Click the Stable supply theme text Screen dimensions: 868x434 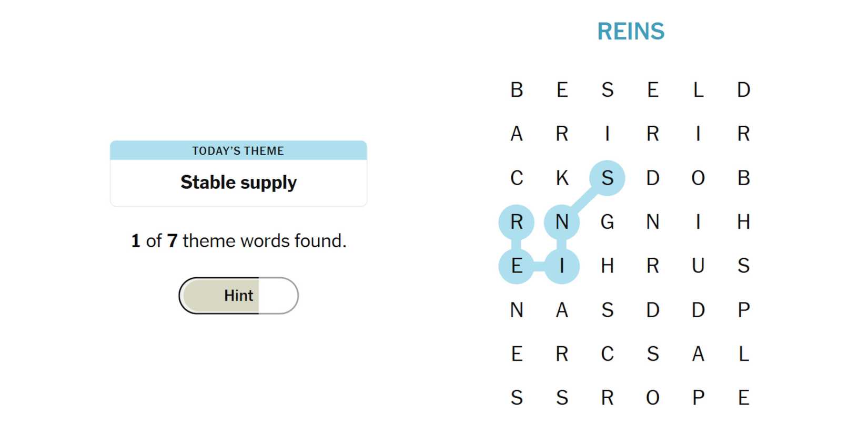(238, 183)
